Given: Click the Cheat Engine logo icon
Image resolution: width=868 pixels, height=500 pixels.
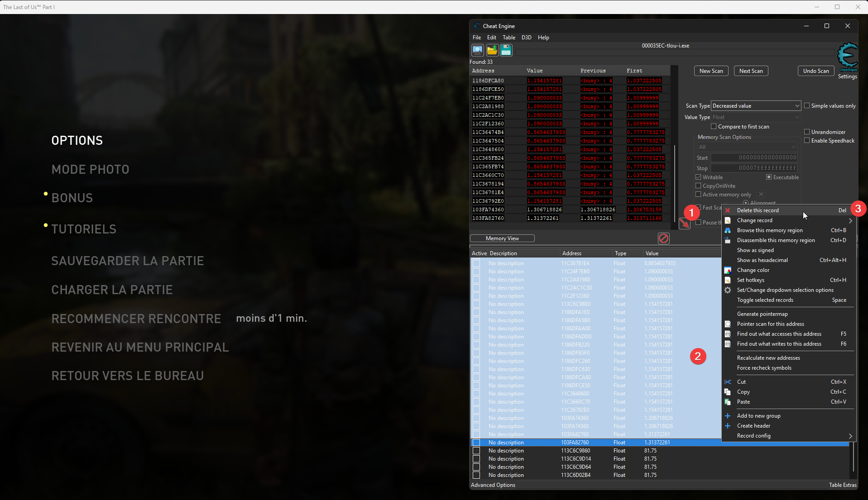Looking at the screenshot, I should pyautogui.click(x=848, y=57).
